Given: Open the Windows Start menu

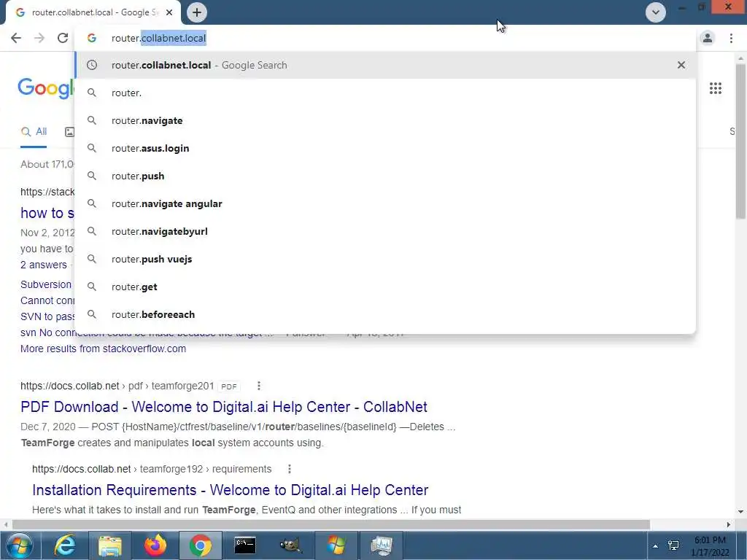Looking at the screenshot, I should 19,545.
